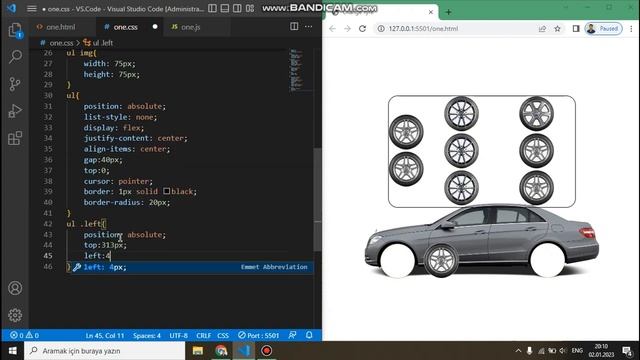Split the editor to the right
Viewport: 640px width, 360px height.
tap(294, 27)
